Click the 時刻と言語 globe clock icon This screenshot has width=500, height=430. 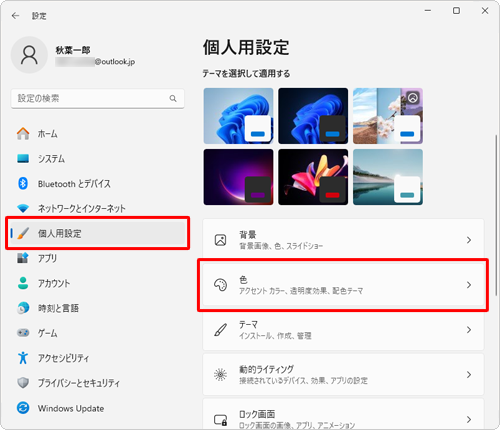pyautogui.click(x=23, y=308)
